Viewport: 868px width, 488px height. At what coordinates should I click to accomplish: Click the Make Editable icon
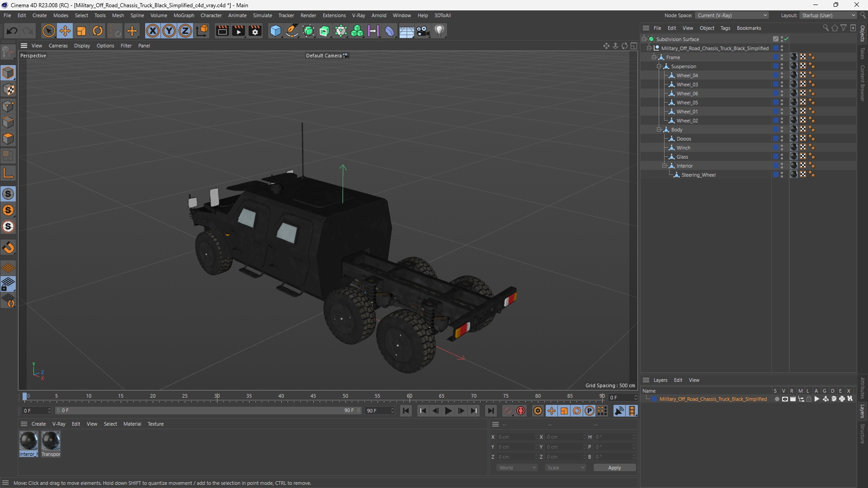coord(8,53)
